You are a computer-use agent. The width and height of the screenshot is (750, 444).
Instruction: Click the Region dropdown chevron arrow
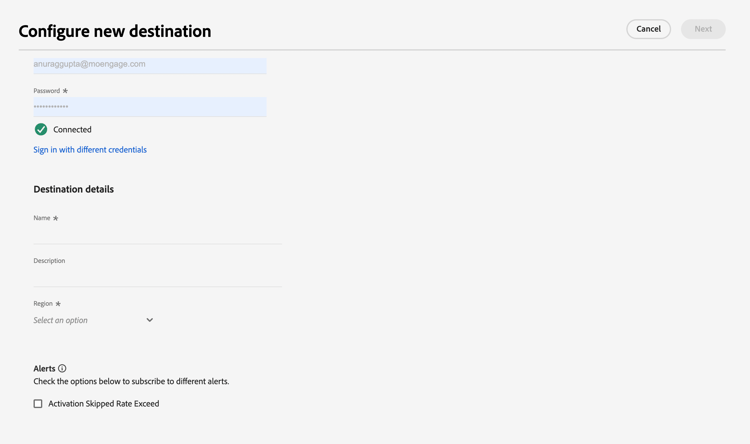tap(150, 320)
